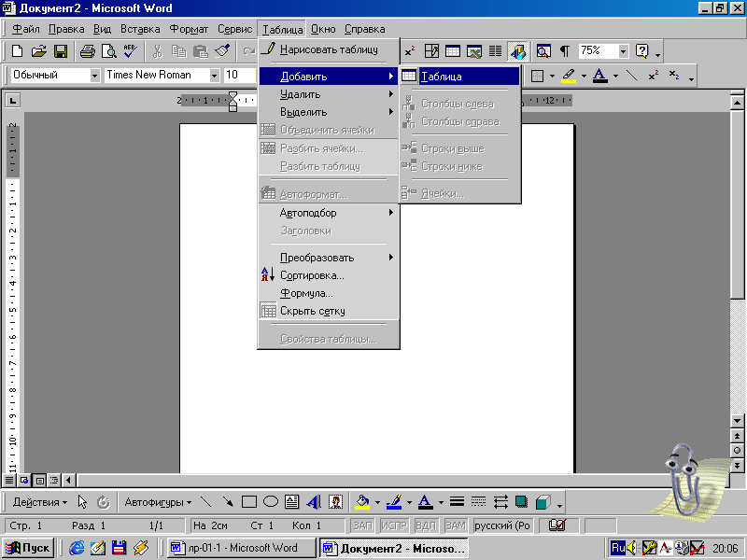Click the Сортировка... menu entry
The height and width of the screenshot is (560, 747).
point(329,275)
